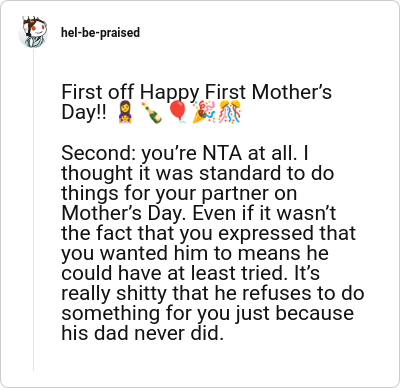Click the champagne bottle emoji
Image resolution: width=400 pixels, height=388 pixels.
tap(152, 112)
